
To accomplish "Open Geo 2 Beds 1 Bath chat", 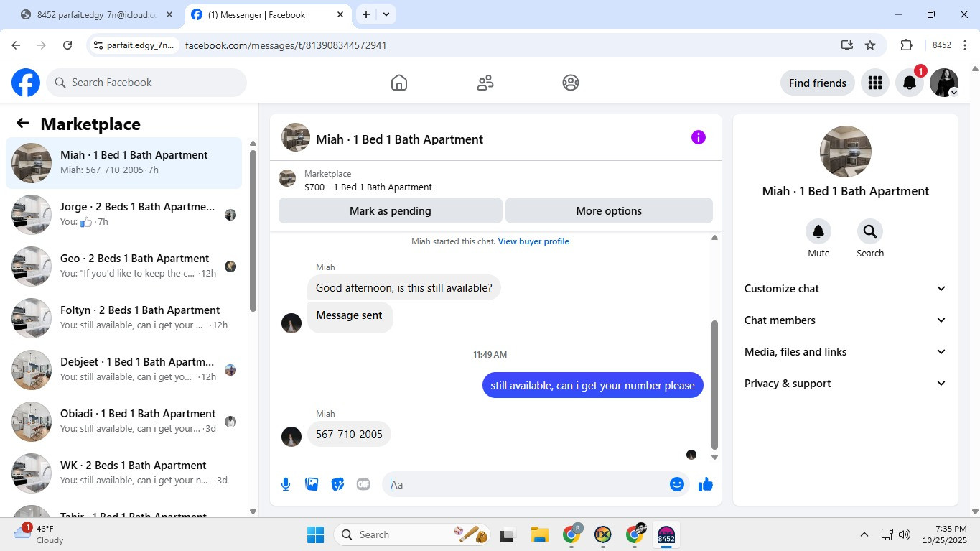I will coord(123,267).
